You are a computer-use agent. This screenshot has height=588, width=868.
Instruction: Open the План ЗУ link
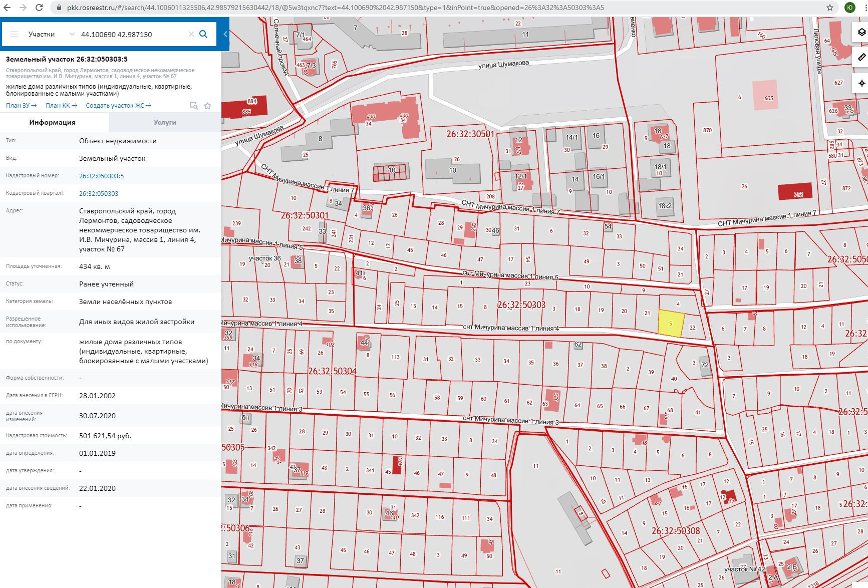tap(21, 106)
